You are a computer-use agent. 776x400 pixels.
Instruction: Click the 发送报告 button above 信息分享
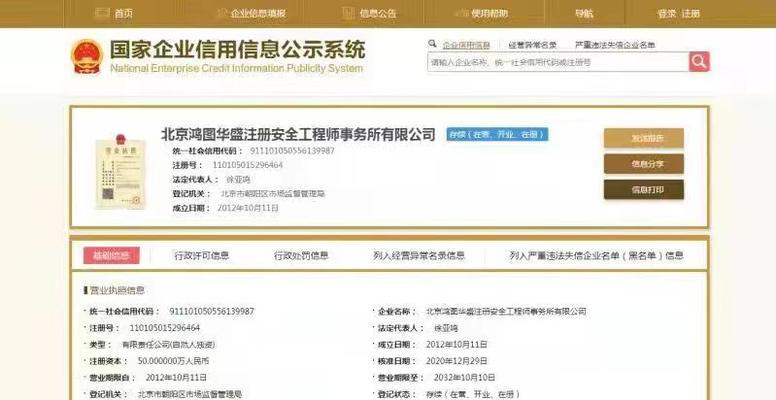coord(644,138)
